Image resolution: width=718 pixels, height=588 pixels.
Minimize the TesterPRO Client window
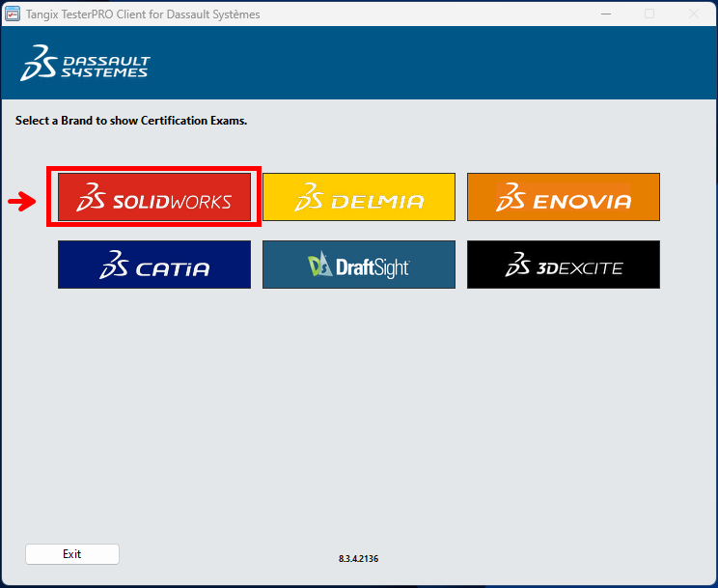click(x=605, y=14)
